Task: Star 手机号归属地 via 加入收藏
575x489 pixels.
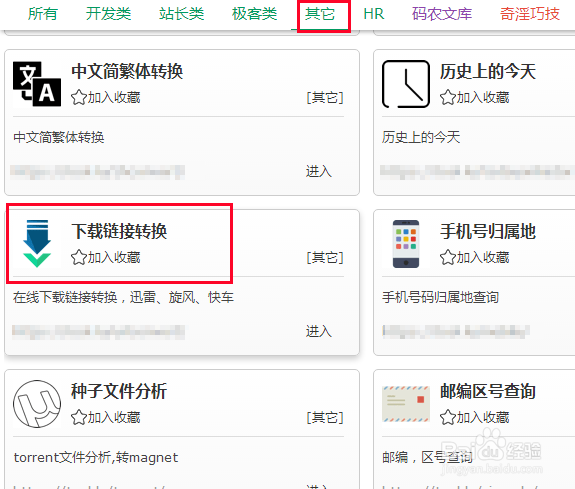Action: point(475,258)
